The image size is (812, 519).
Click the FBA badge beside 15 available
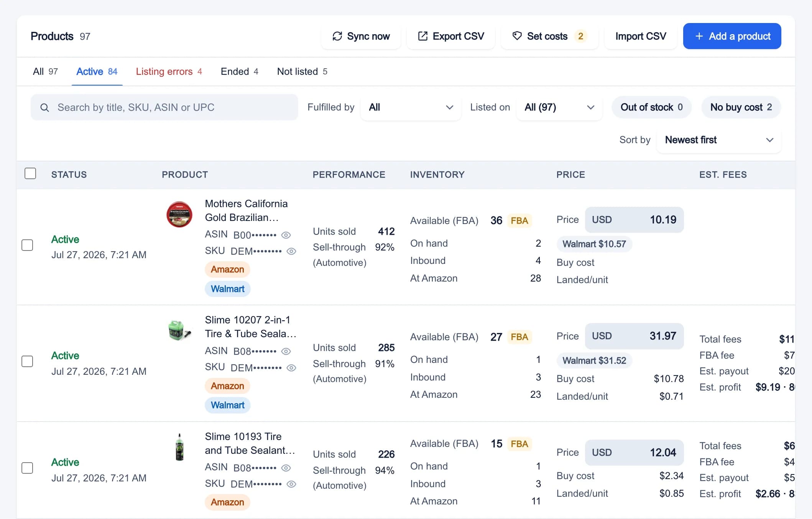[x=519, y=444]
